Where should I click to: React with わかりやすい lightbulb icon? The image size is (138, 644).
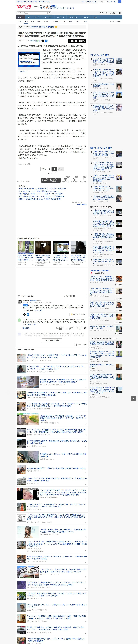(x=74, y=179)
